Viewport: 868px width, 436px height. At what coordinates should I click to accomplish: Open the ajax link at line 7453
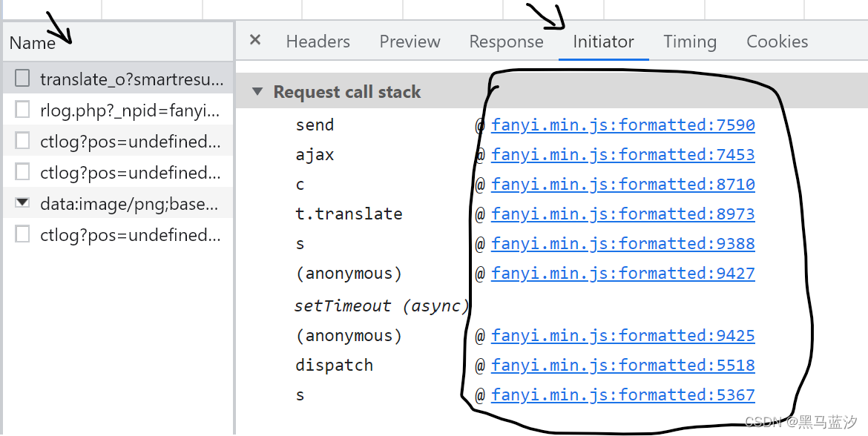[x=622, y=154]
